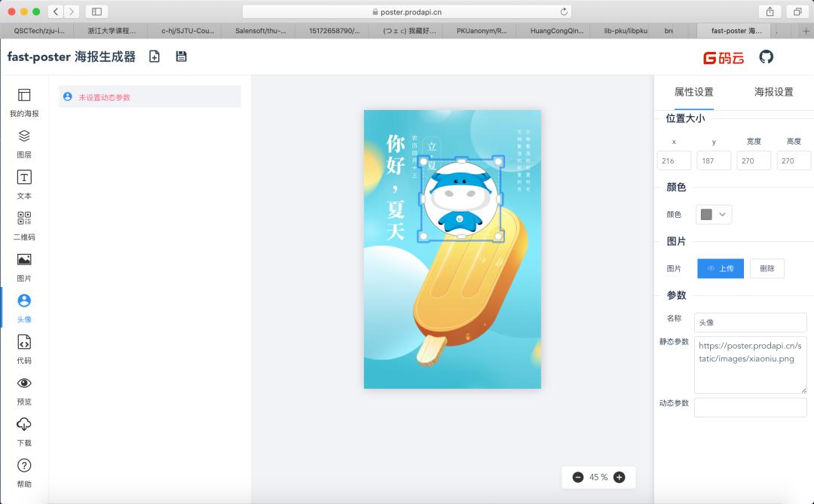This screenshot has width=814, height=504.
Task: Click the gray color swatch
Action: coord(706,215)
